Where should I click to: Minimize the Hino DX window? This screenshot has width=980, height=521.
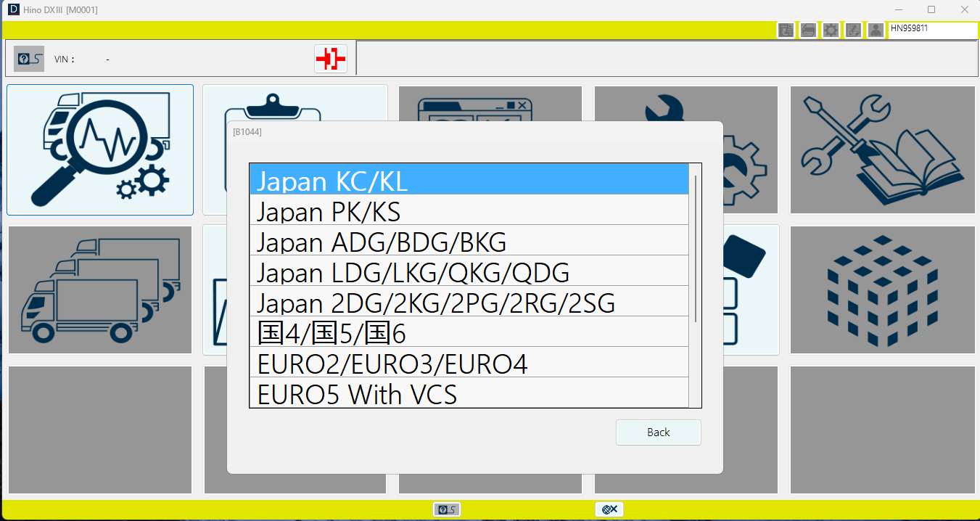click(x=899, y=9)
